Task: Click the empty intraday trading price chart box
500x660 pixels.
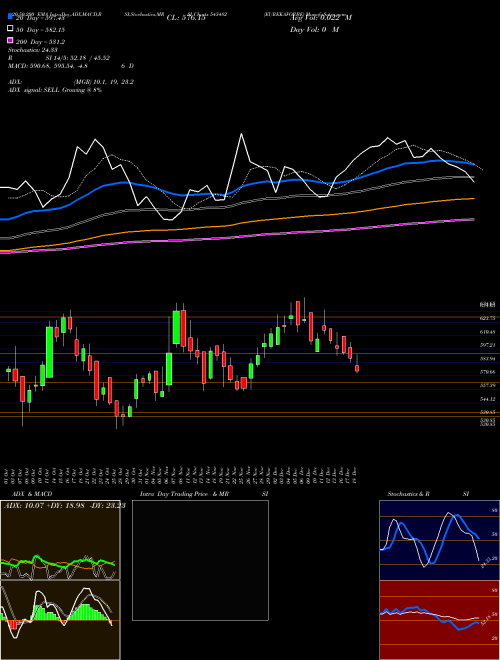Action: (200, 560)
